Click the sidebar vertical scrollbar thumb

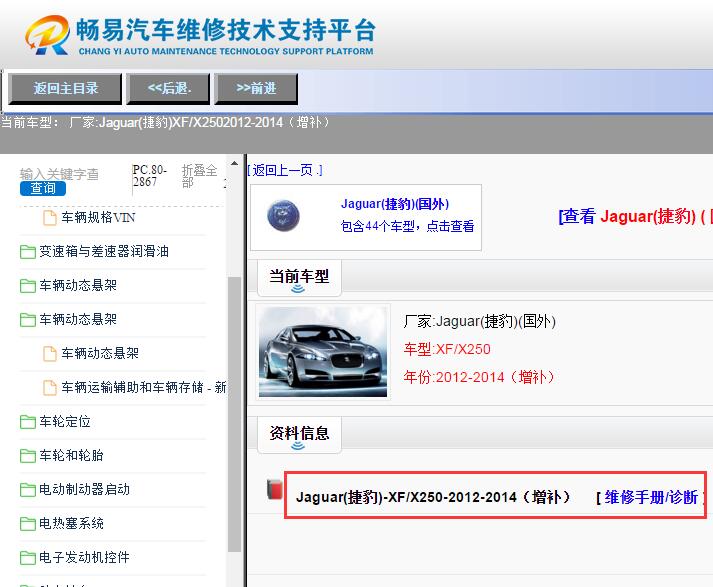click(234, 414)
